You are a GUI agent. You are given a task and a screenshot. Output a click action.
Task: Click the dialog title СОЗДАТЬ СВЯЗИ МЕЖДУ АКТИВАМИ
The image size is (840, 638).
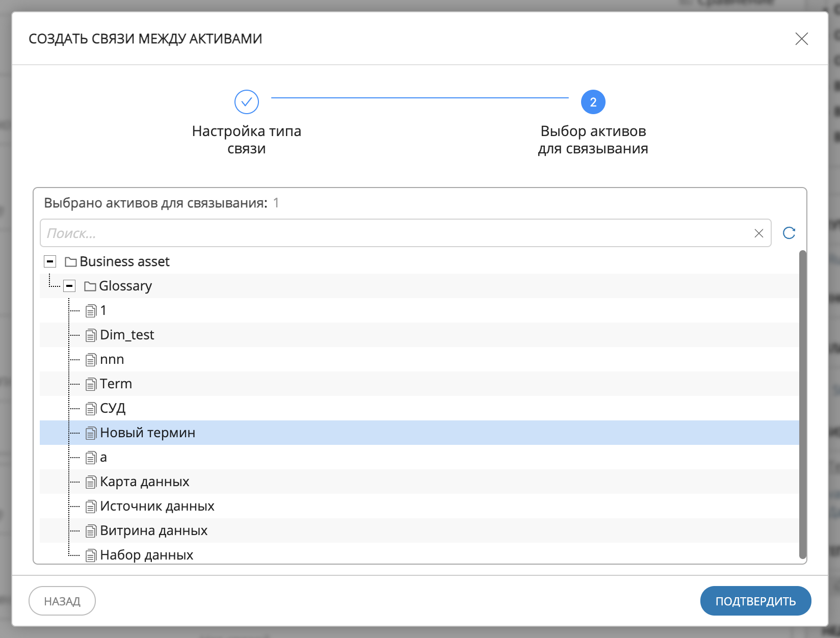point(145,39)
